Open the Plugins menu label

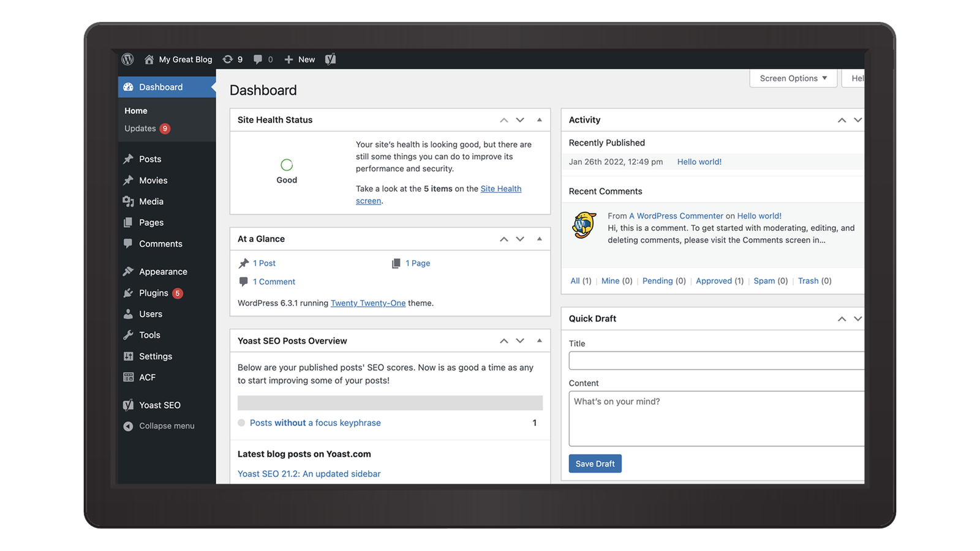154,293
